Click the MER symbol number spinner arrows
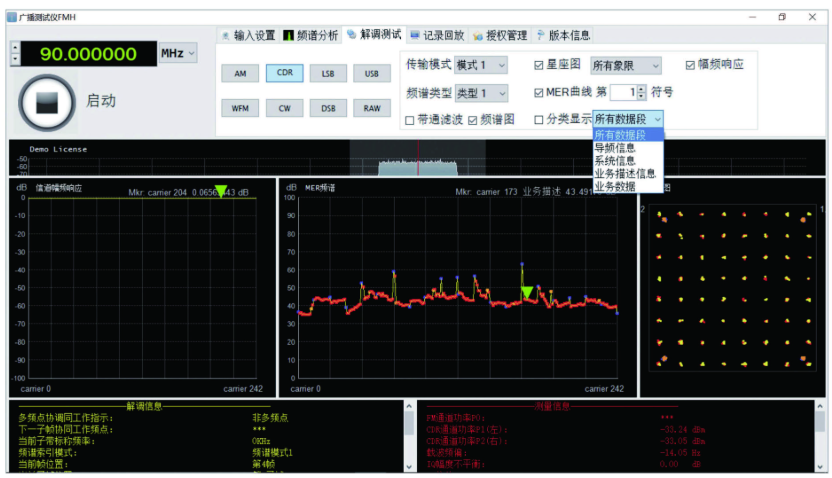 click(x=642, y=92)
